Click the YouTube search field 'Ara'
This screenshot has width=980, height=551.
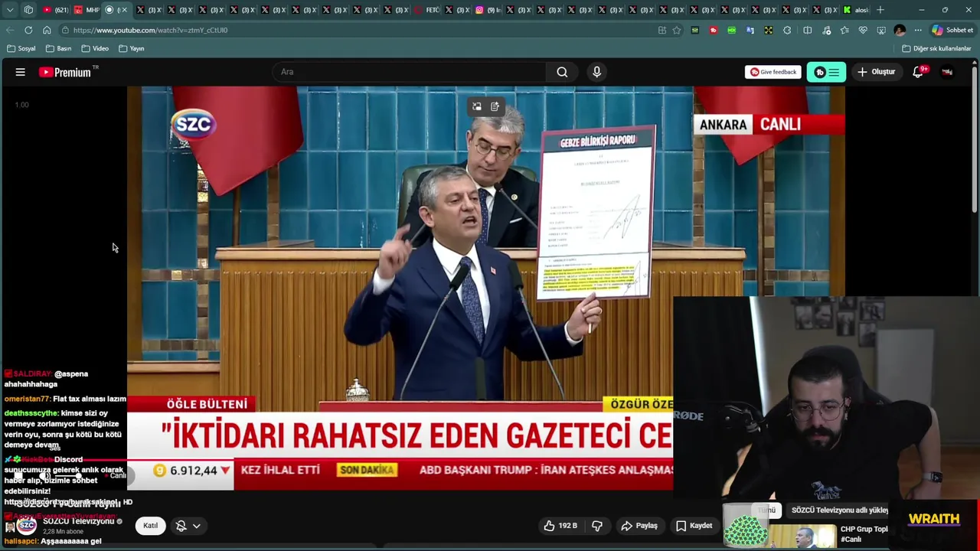(410, 72)
